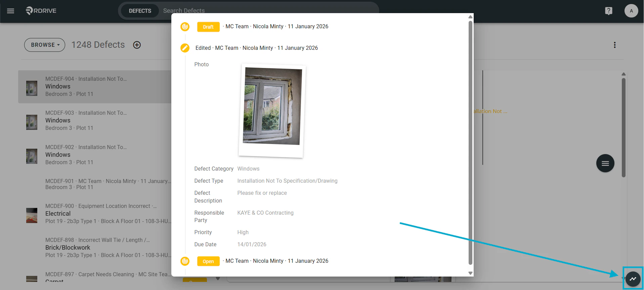Open the user avatar account menu
Viewport: 644px width, 290px height.
point(631,11)
